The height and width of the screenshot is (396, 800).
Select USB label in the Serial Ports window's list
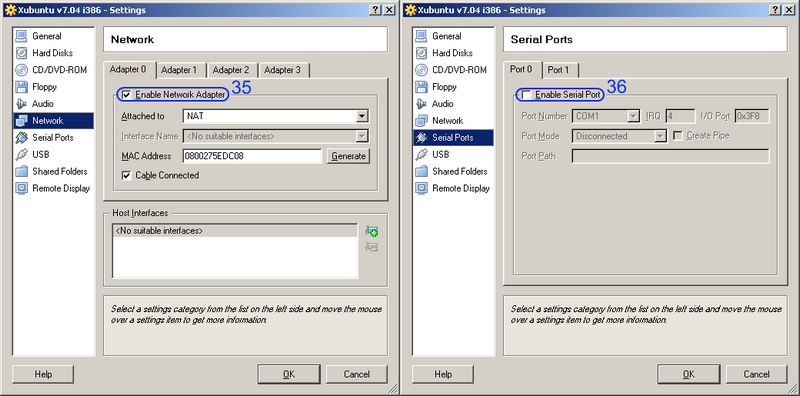(441, 155)
